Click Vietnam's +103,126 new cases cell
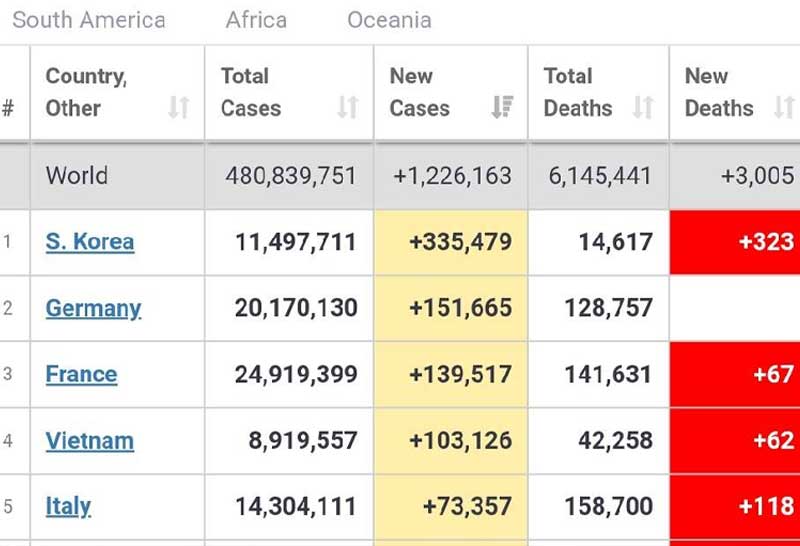Screen dimensions: 800x546 pos(460,441)
